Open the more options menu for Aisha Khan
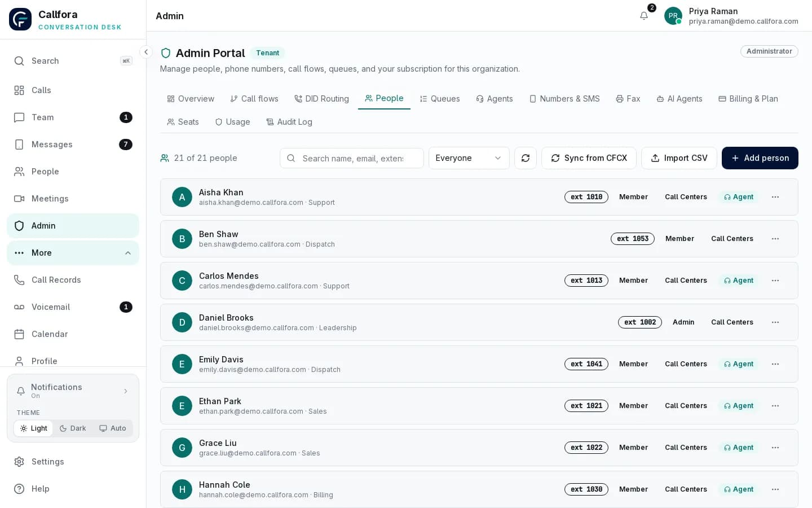Viewport: 812px width, 508px height. click(x=775, y=197)
